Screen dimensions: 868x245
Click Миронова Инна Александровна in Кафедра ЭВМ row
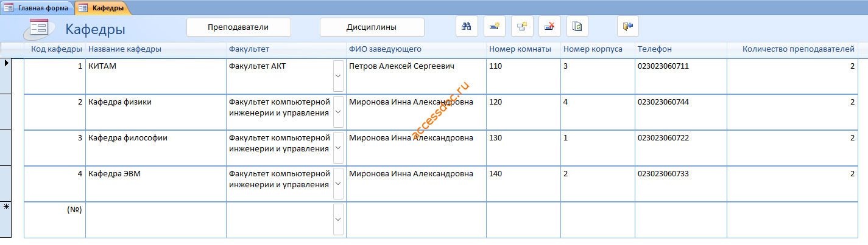(x=416, y=184)
